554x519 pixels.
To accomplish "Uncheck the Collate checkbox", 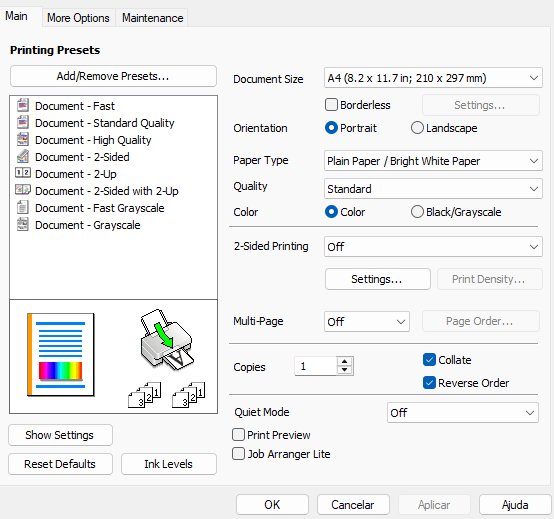I will 429,360.
